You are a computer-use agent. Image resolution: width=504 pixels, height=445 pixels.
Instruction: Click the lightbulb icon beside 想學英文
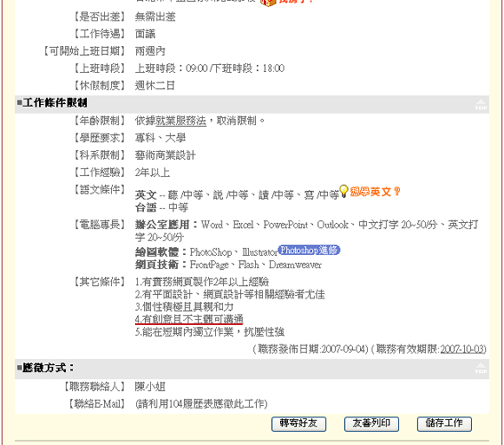pos(344,191)
